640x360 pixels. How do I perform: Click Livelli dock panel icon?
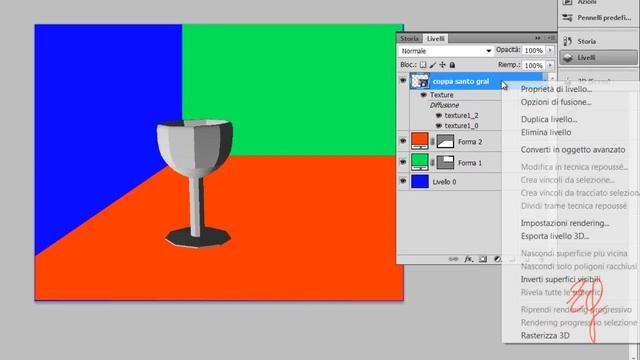568,58
